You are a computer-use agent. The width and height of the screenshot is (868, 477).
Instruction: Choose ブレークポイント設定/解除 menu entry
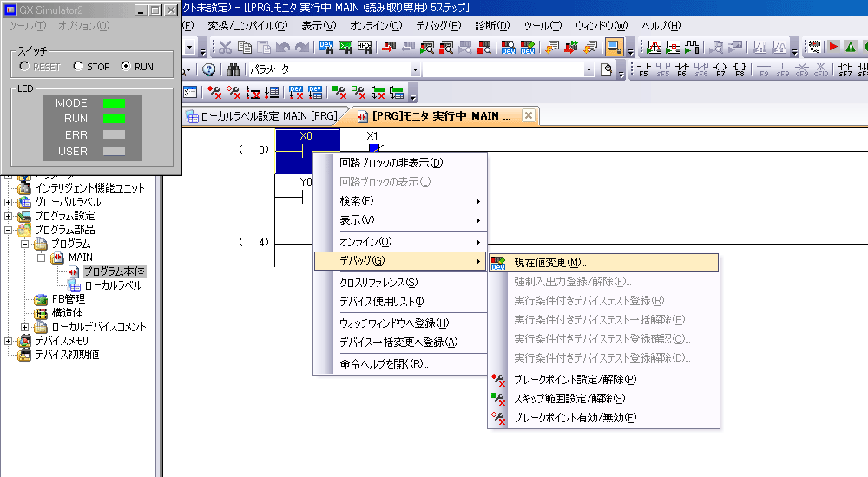[604, 380]
